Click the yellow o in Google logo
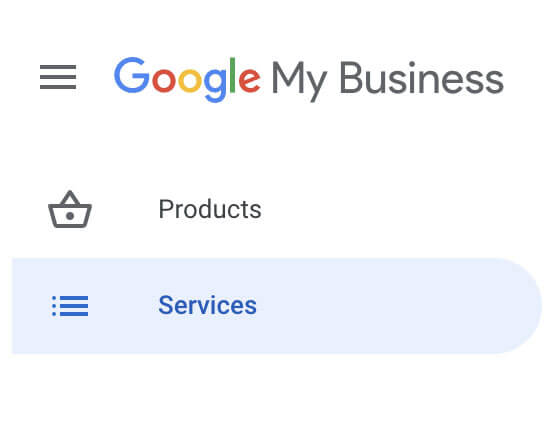This screenshot has height=432, width=544. [190, 80]
